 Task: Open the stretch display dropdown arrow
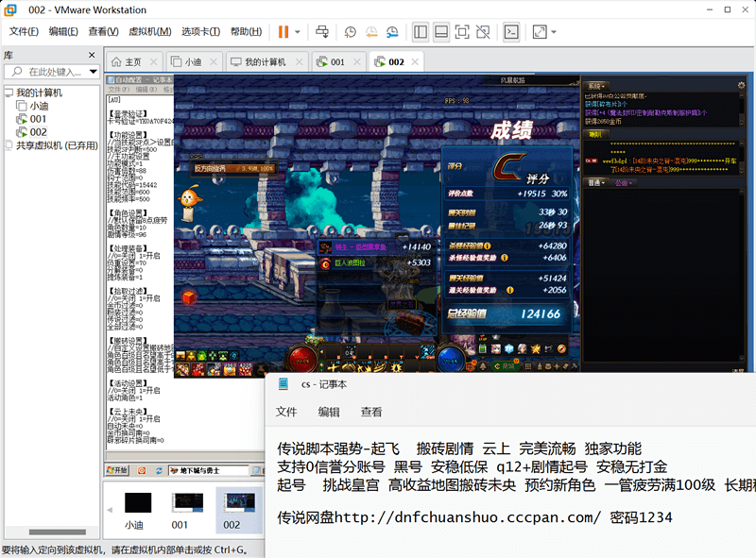(x=554, y=32)
